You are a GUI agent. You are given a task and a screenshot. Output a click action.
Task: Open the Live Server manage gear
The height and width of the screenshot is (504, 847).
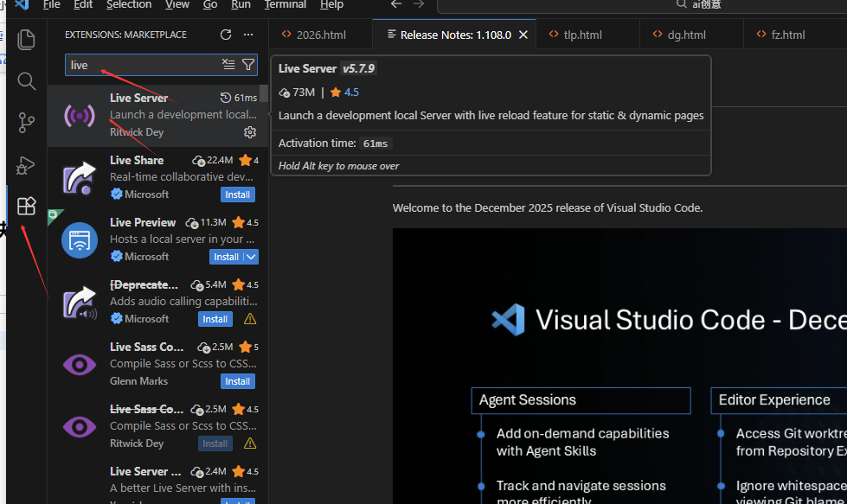[x=250, y=132]
